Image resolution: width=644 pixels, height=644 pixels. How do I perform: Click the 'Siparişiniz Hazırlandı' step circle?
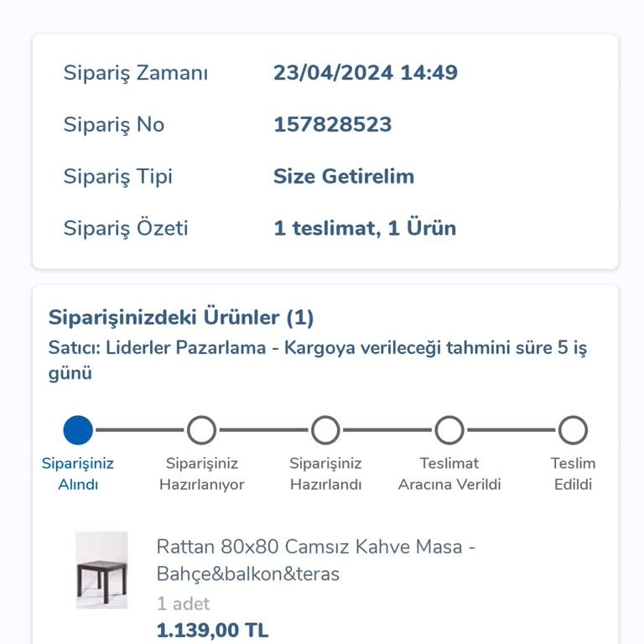(x=325, y=430)
